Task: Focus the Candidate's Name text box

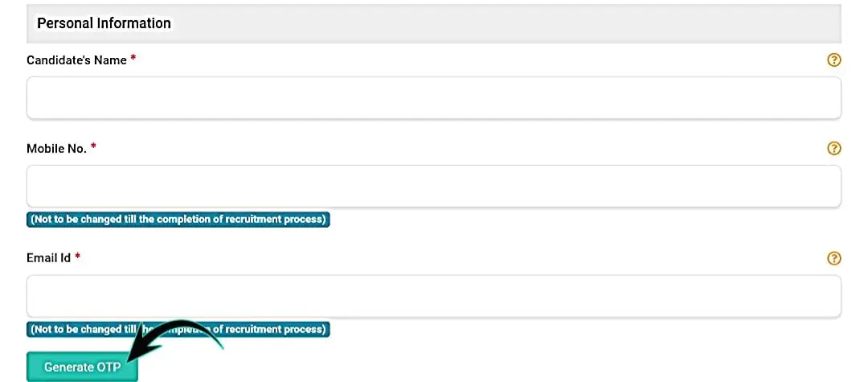Action: point(433,98)
